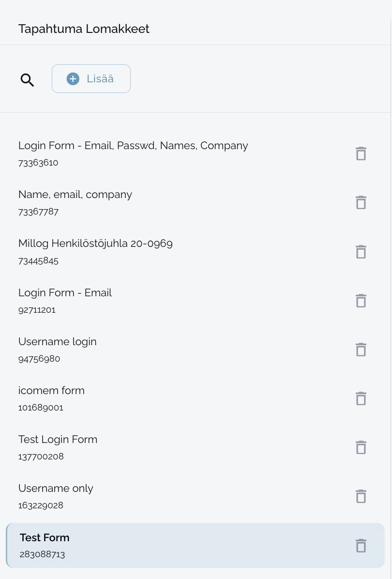Open the Test Login Form item

click(58, 440)
